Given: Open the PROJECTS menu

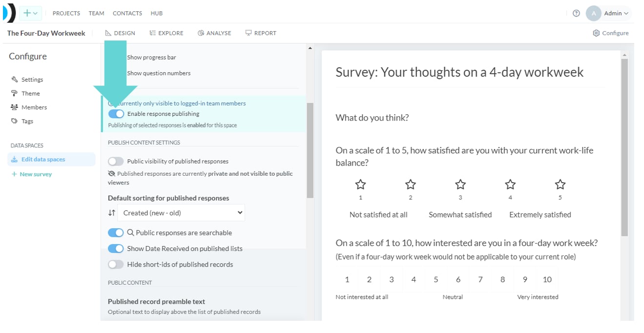Looking at the screenshot, I should tap(67, 13).
